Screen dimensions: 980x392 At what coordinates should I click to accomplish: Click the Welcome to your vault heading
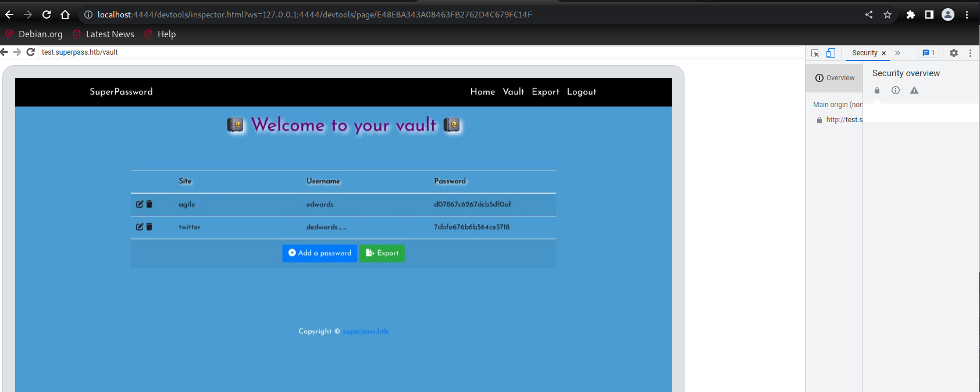[x=344, y=124]
